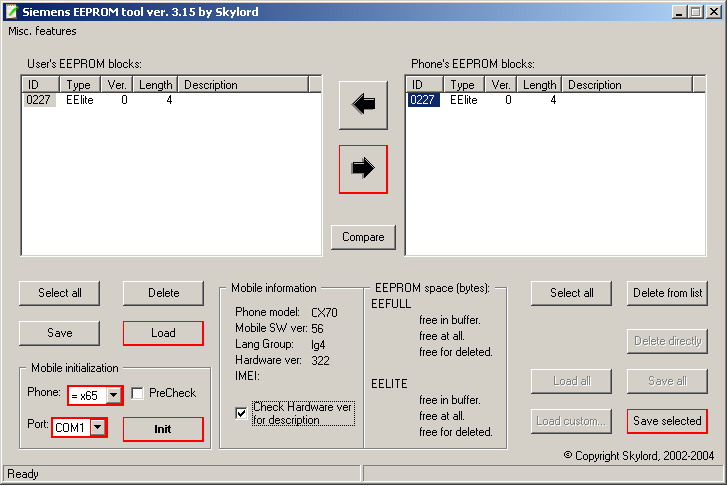Viewport: 728px width, 486px height.
Task: Close the Siemens EEPROM tool window
Action: click(x=714, y=12)
